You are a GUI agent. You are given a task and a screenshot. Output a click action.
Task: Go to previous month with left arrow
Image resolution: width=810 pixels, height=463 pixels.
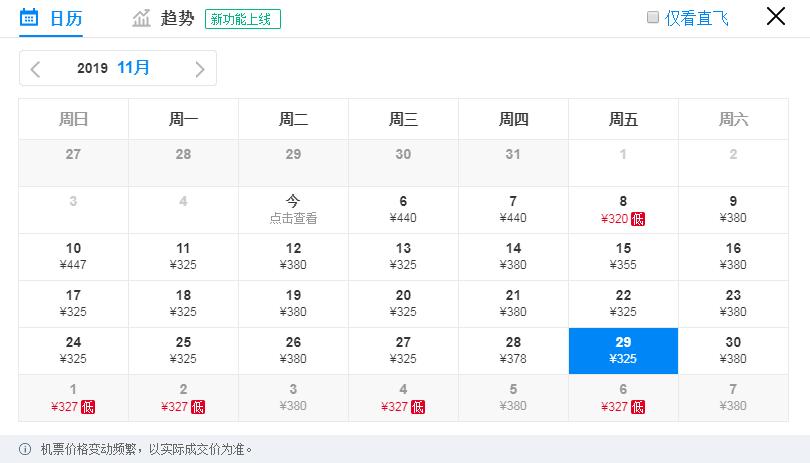(35, 69)
